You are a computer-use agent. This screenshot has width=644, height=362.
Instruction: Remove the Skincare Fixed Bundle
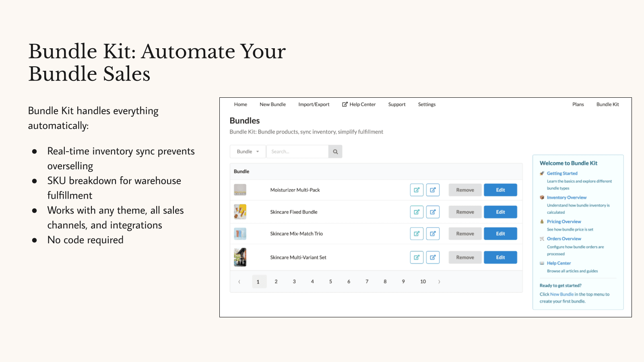[x=465, y=212]
